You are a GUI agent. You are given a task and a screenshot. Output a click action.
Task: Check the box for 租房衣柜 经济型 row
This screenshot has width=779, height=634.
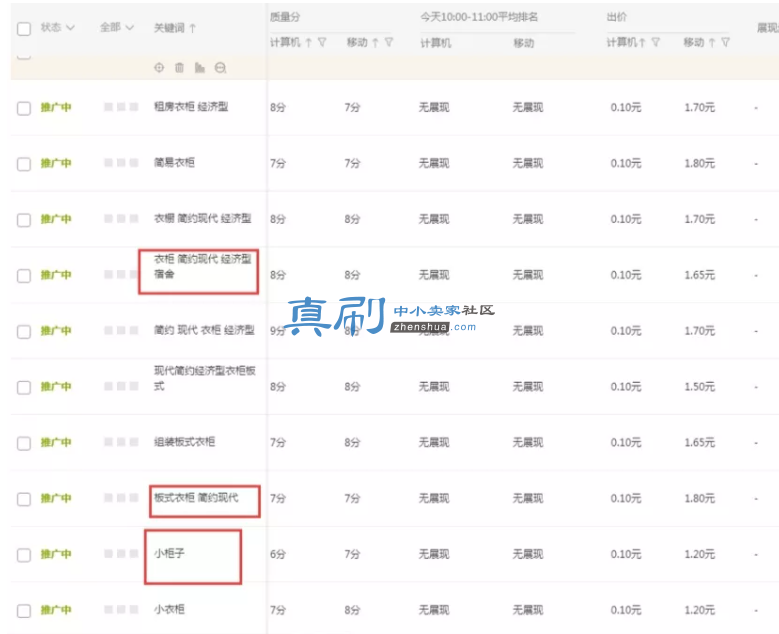[24, 108]
